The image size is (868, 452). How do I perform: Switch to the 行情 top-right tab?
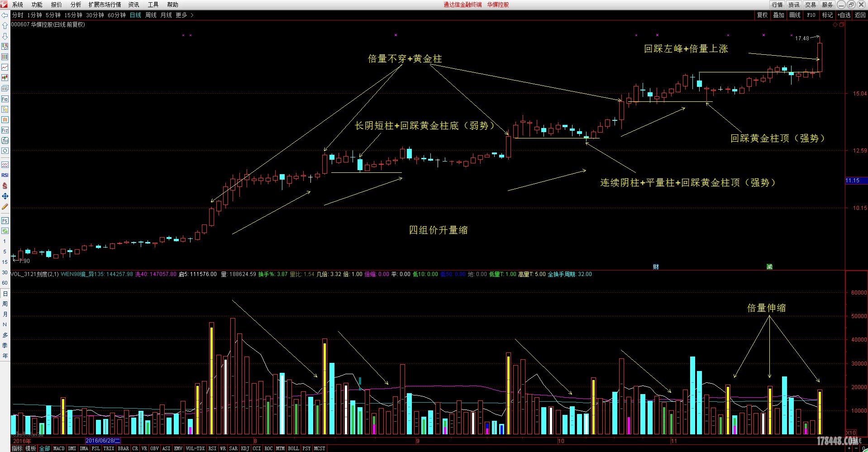(x=777, y=5)
